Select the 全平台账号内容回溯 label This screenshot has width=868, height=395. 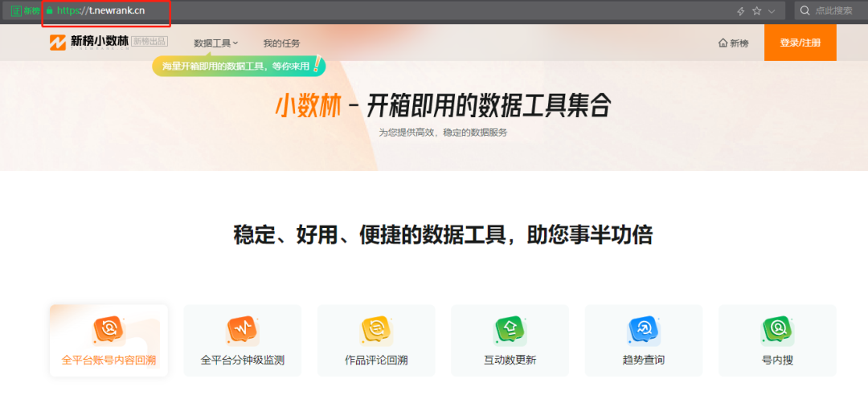(108, 360)
